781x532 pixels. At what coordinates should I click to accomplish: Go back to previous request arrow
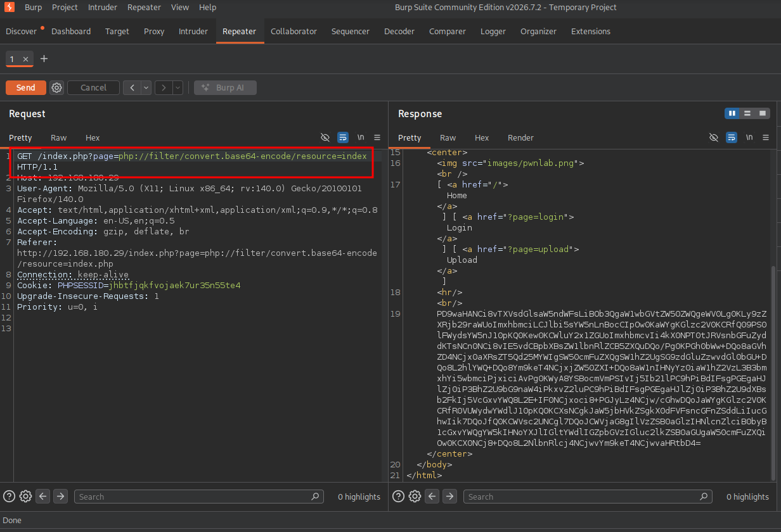point(132,87)
